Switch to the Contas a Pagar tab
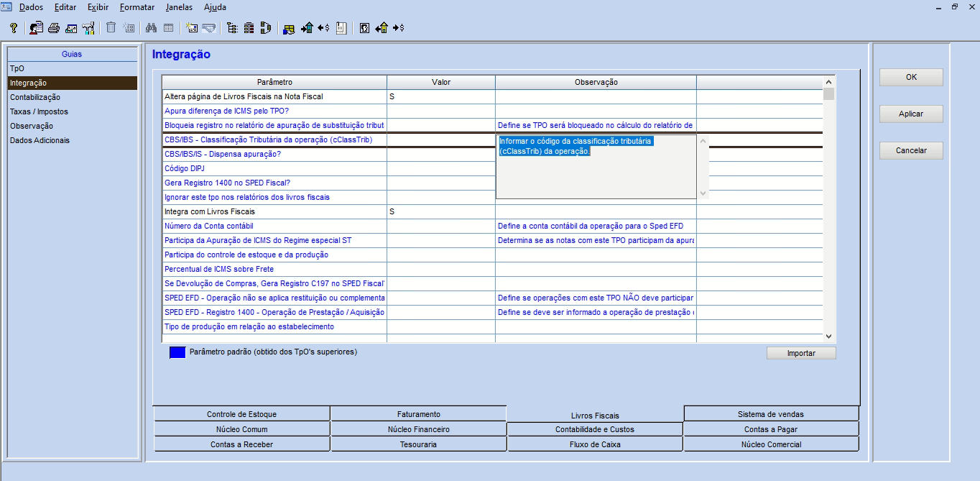Screen dimensions: 980x481 [770, 429]
